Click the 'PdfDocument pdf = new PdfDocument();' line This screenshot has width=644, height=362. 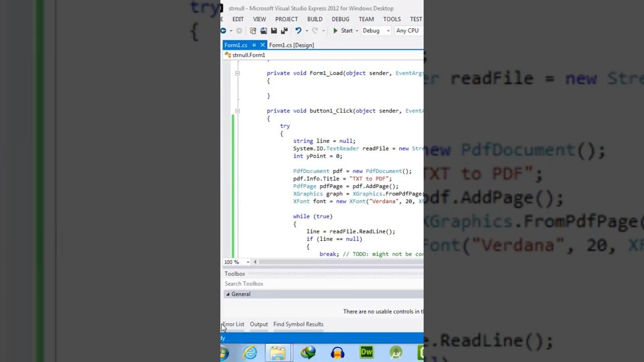352,171
